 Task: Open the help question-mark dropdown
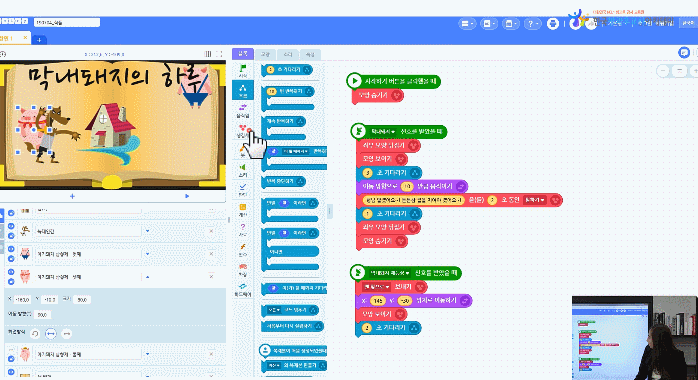coord(532,24)
